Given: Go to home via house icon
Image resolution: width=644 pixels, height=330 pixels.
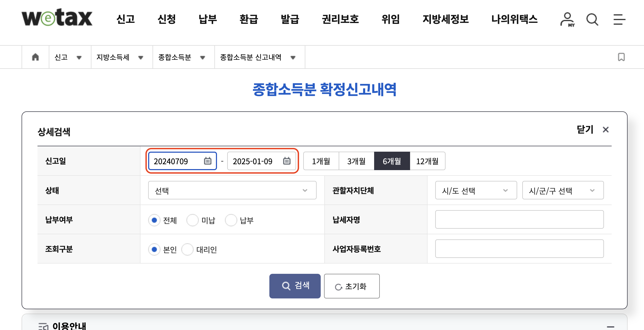Looking at the screenshot, I should [x=35, y=57].
